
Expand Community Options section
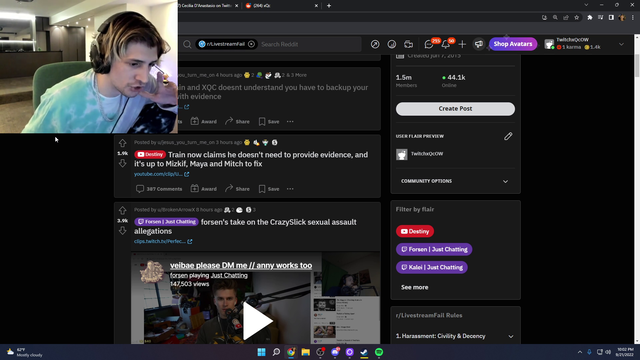pyautogui.click(x=455, y=181)
